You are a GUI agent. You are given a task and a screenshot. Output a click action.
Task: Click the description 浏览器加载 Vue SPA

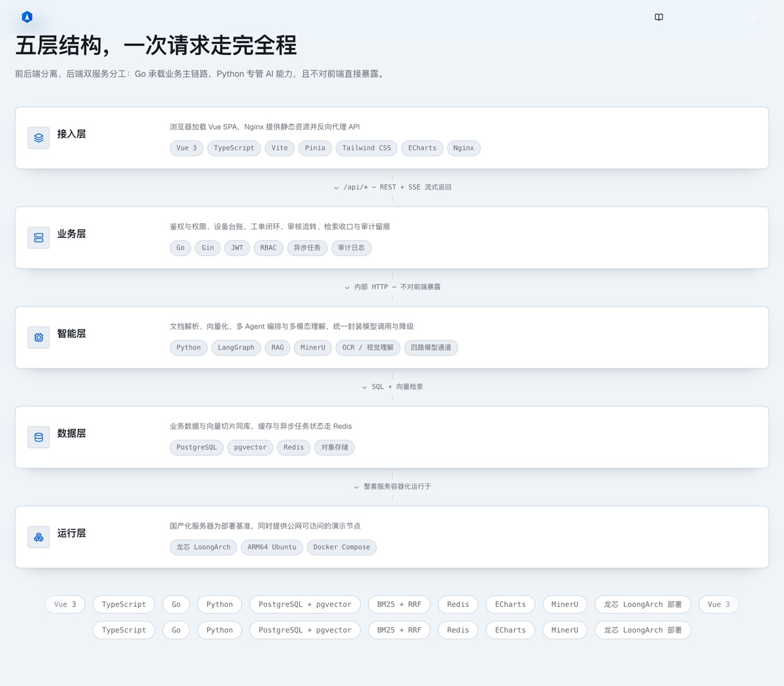(x=265, y=127)
